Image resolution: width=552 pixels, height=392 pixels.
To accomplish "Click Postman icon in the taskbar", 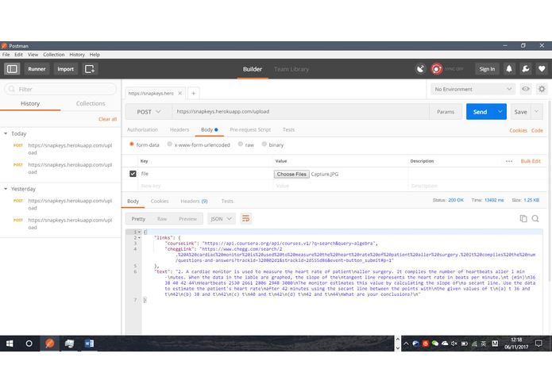I will 49,344.
